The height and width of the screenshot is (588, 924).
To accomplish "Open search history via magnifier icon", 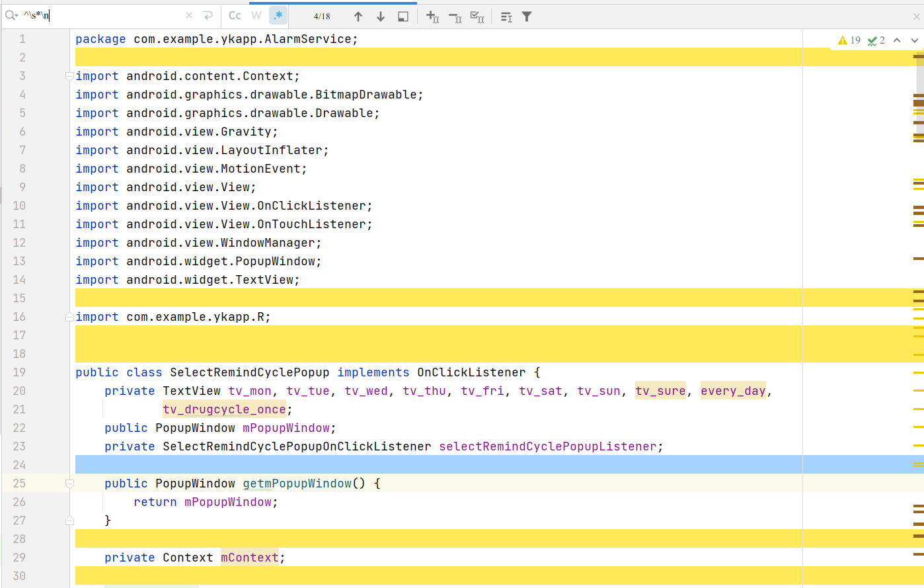I will (x=11, y=16).
